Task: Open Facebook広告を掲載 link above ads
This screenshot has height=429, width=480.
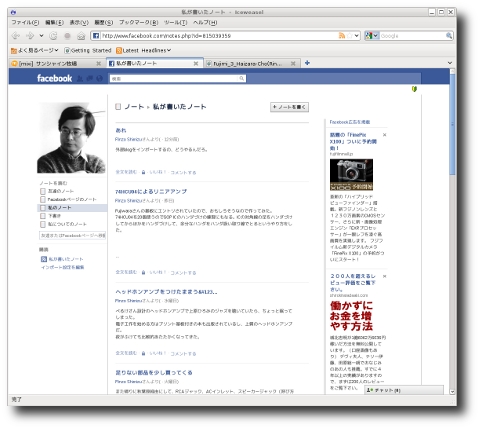Action: (350, 122)
